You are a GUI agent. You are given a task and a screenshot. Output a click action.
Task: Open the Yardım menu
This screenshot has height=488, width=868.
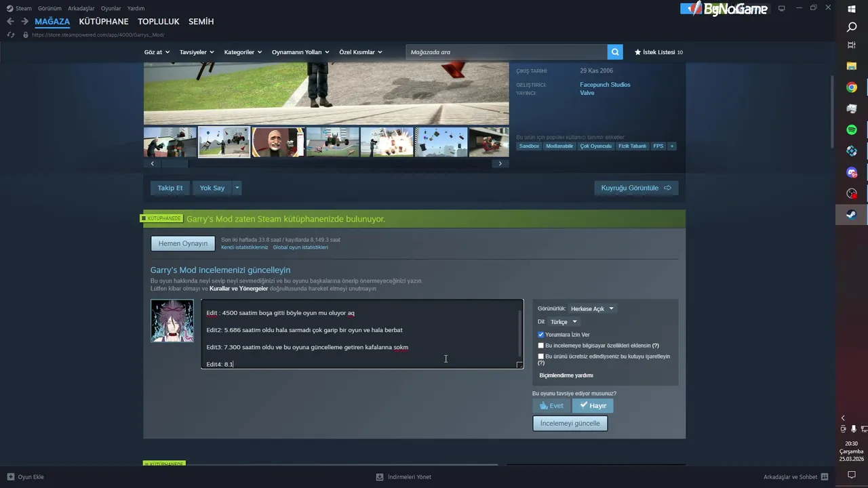(136, 8)
